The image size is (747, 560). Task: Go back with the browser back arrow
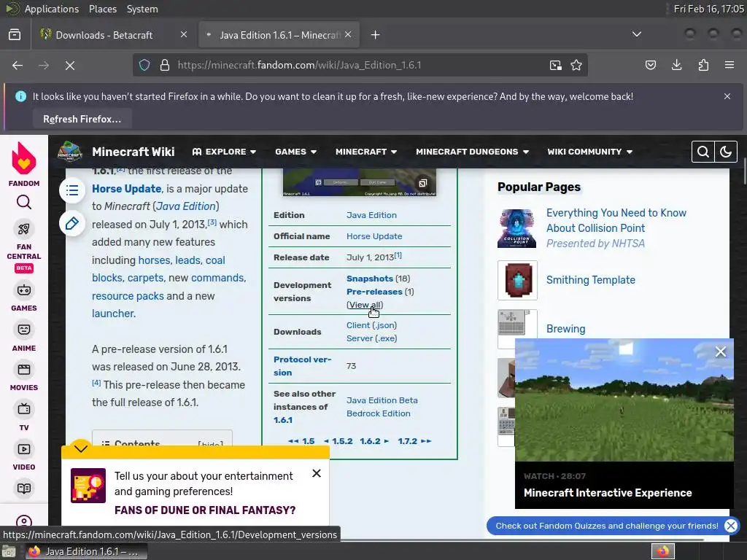18,65
